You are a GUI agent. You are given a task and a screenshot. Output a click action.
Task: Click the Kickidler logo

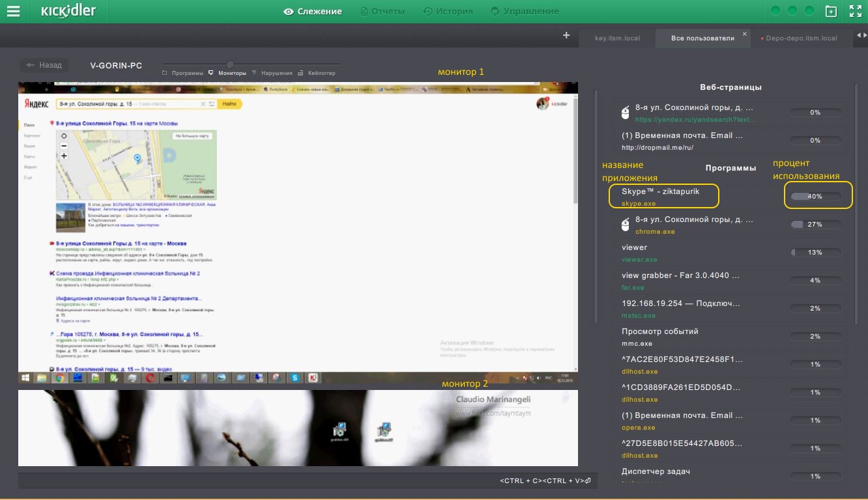tap(68, 11)
